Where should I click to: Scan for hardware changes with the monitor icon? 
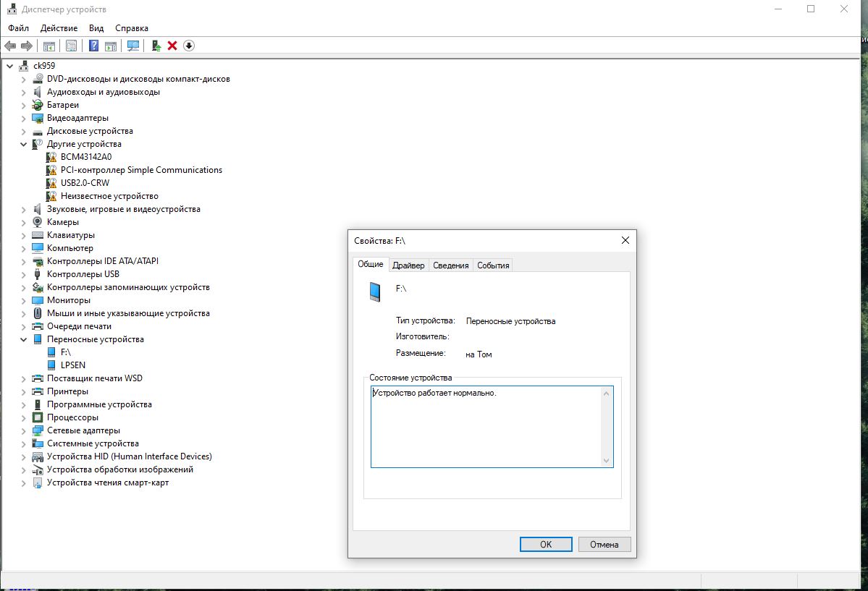[x=133, y=46]
